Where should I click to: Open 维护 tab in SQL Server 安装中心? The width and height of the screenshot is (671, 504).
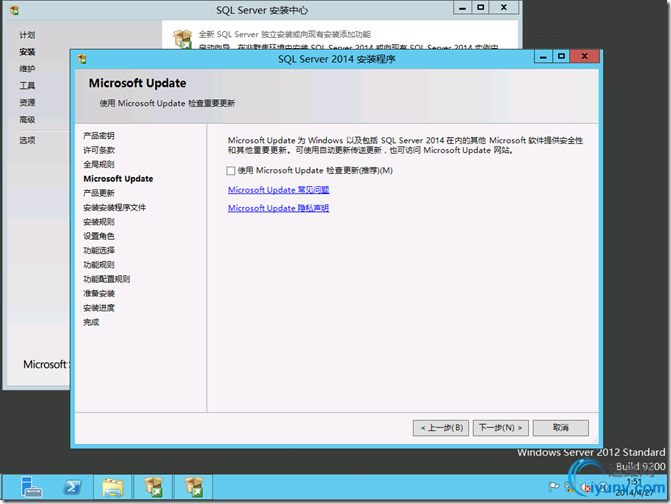(27, 68)
